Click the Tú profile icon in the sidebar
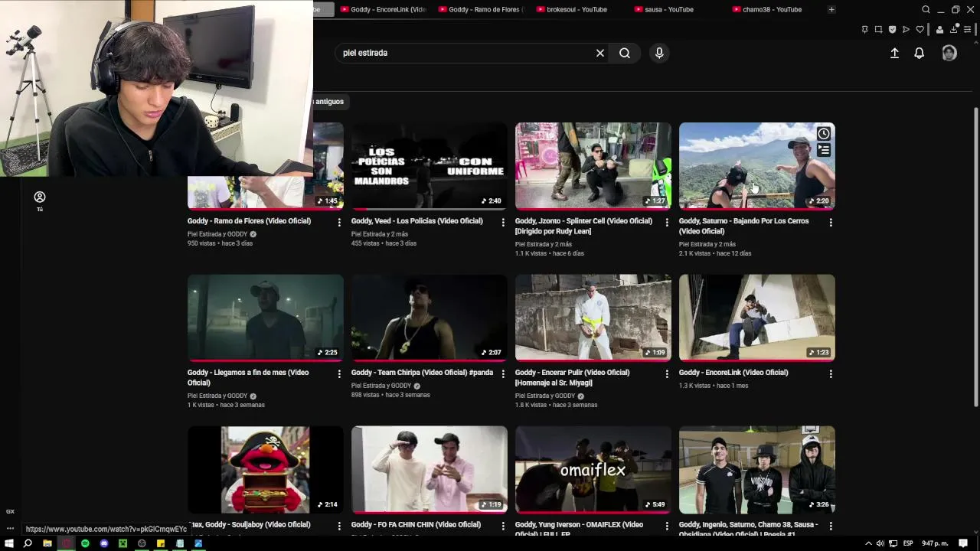 [40, 201]
